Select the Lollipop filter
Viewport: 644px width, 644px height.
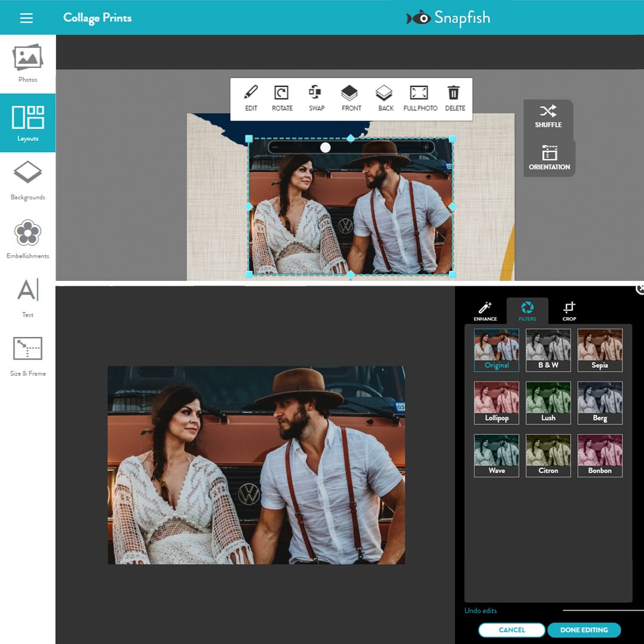click(x=496, y=402)
